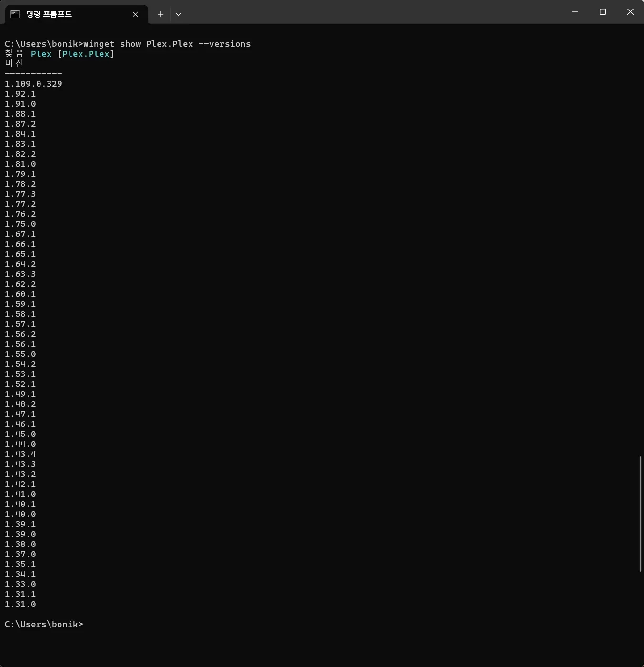Viewport: 644px width, 667px height.
Task: Click version 1.64.2
Action: (20, 264)
